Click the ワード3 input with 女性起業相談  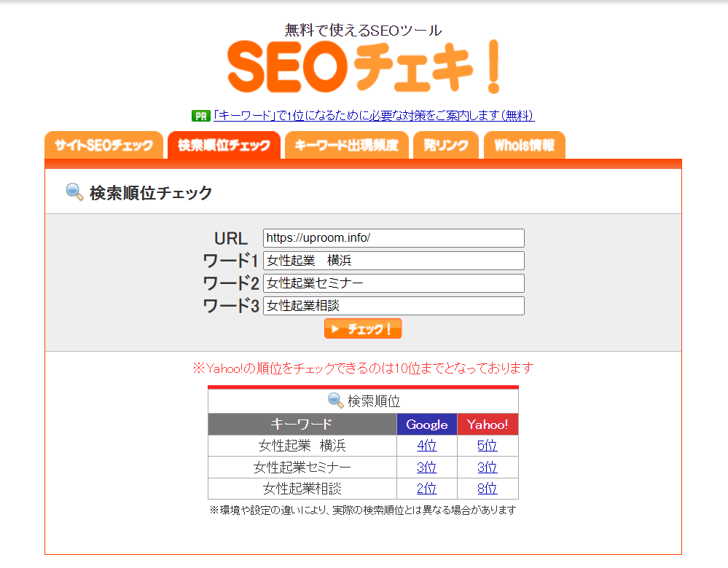(394, 306)
